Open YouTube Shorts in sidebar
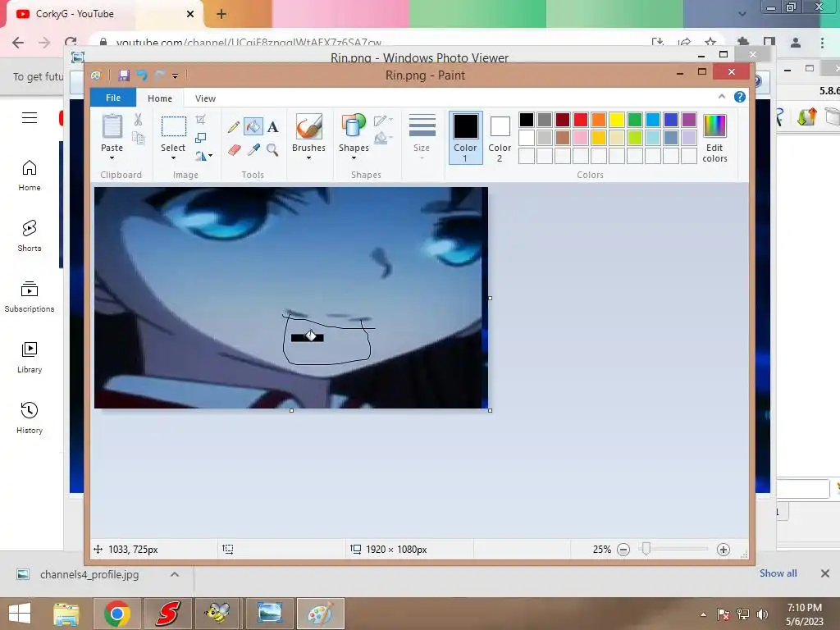 (30, 235)
